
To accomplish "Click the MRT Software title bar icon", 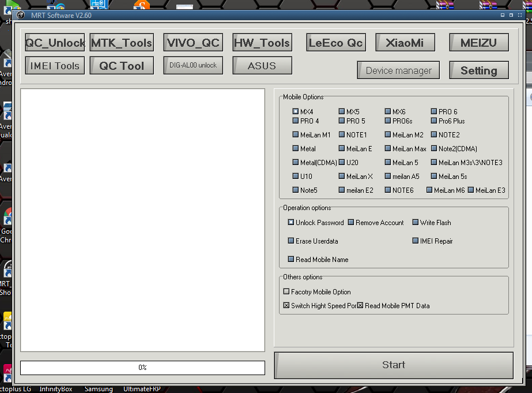I will click(21, 15).
